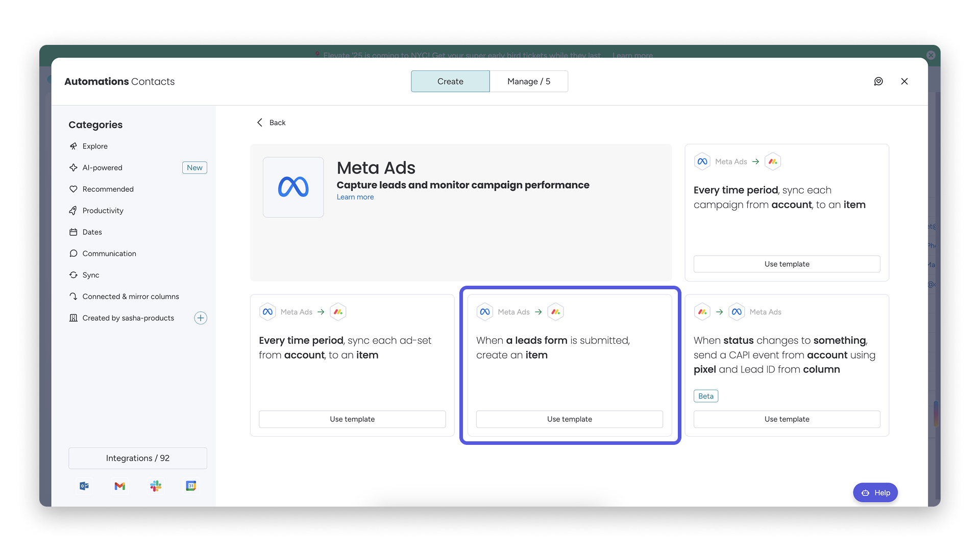Click the Communication bubble icon
The width and height of the screenshot is (980, 551).
point(73,253)
